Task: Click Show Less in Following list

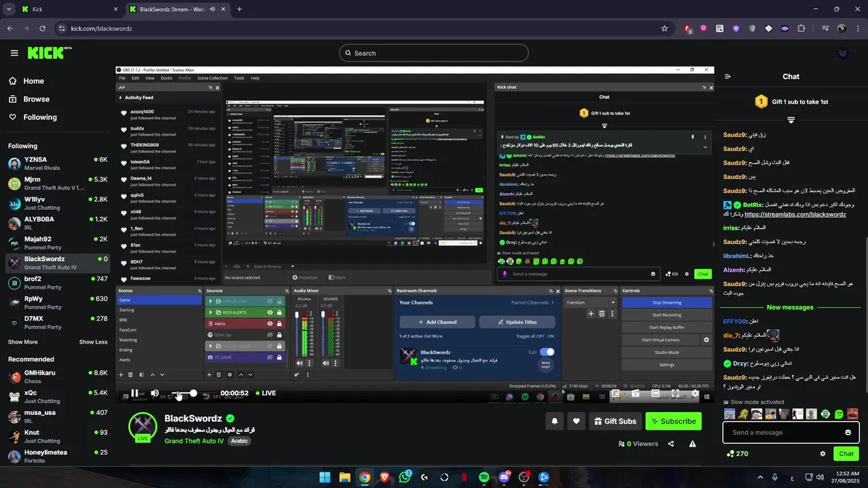Action: tap(93, 342)
